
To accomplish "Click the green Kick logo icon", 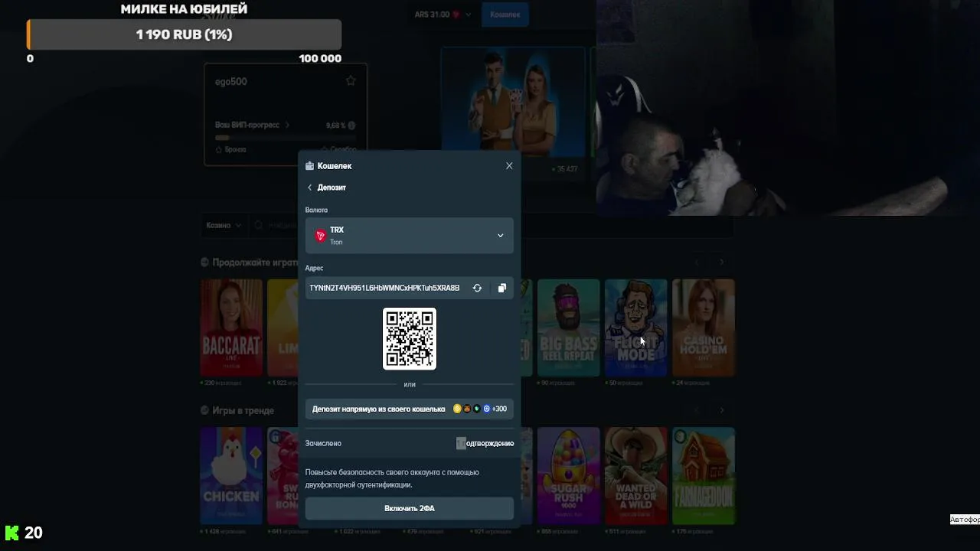I will [11, 533].
